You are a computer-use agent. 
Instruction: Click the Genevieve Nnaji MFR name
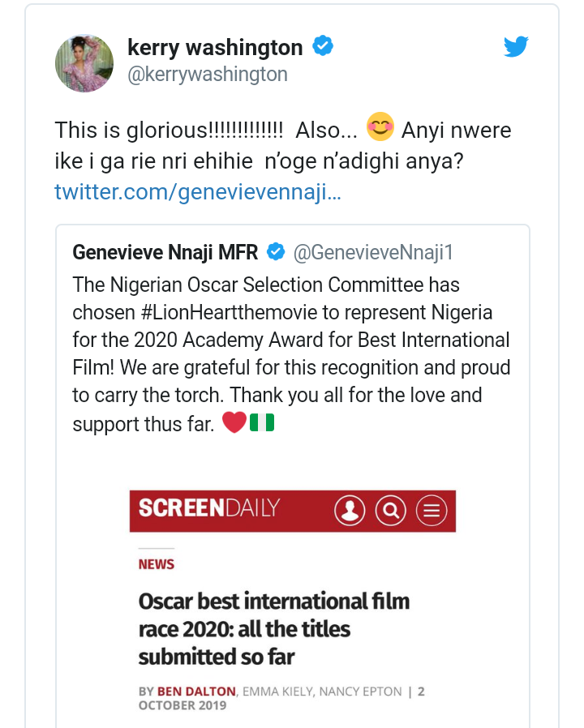pyautogui.click(x=165, y=253)
